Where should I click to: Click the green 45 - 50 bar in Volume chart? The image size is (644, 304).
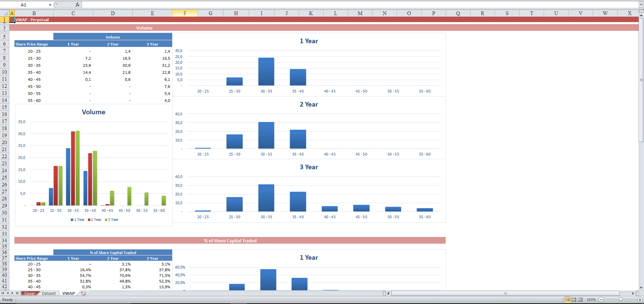coord(129,196)
